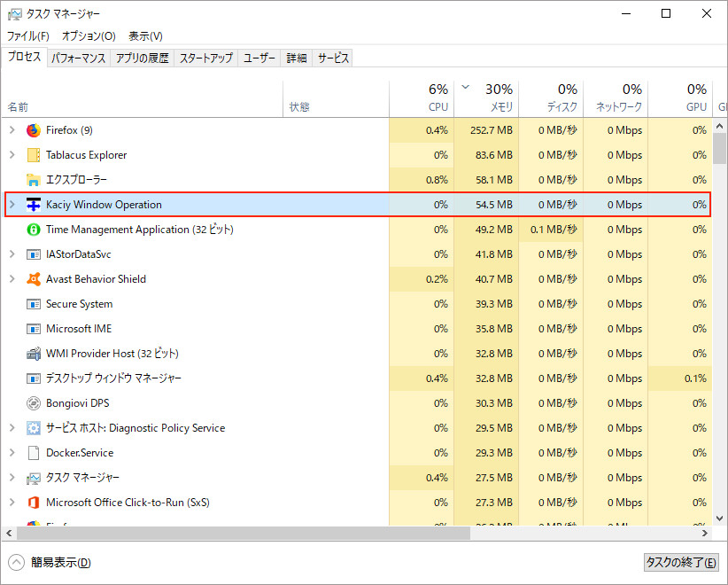This screenshot has height=585, width=728.
Task: Open the オプション(O) menu
Action: click(x=89, y=36)
